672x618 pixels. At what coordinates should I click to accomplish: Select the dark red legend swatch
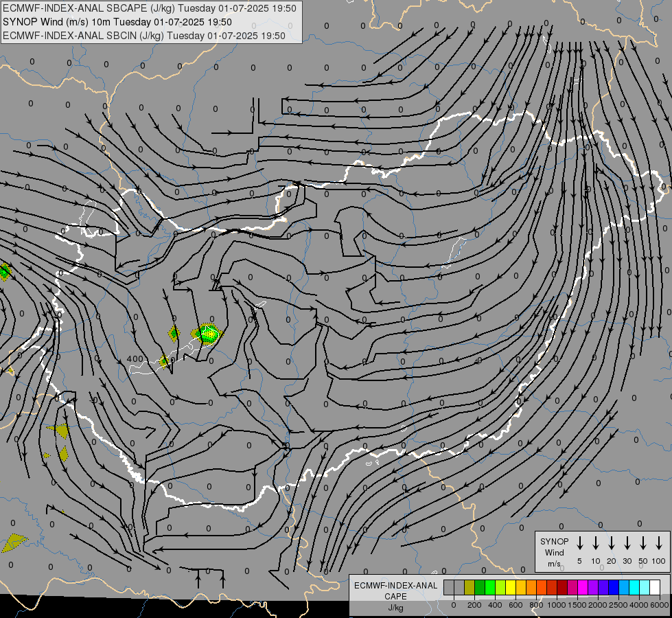(563, 587)
